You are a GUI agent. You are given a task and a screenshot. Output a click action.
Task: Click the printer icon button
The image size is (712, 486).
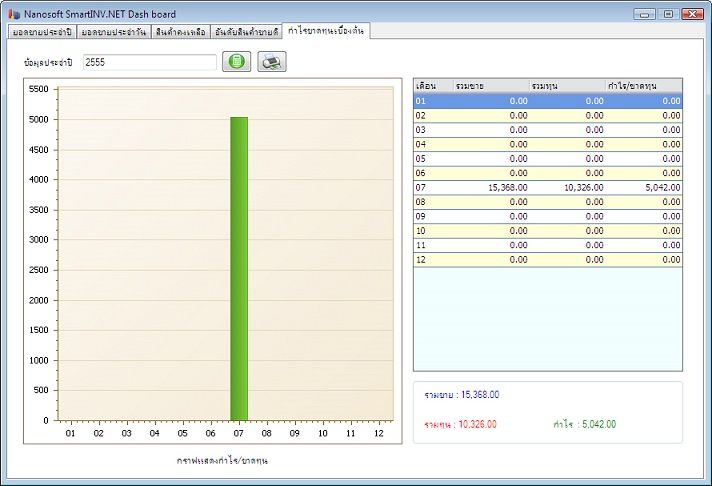point(272,62)
